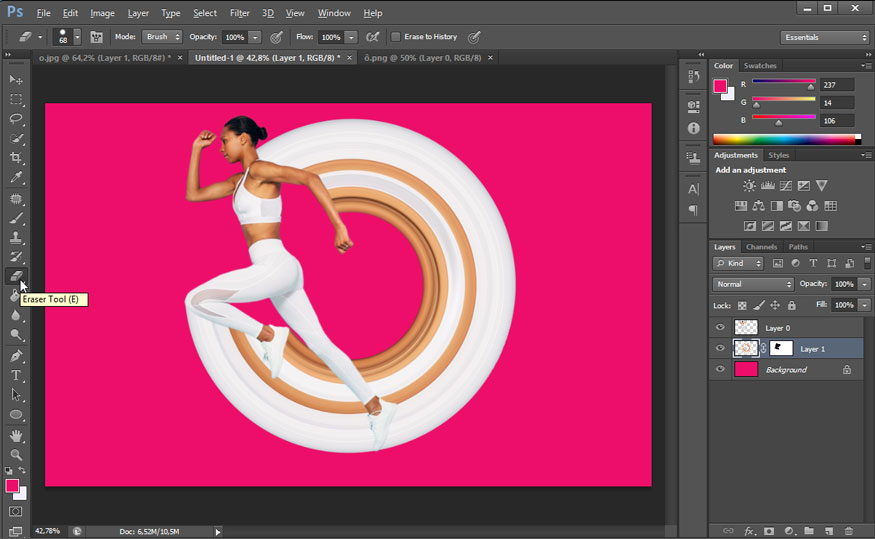Open the layer Kind filter dropdown
The width and height of the screenshot is (875, 539).
tap(738, 263)
